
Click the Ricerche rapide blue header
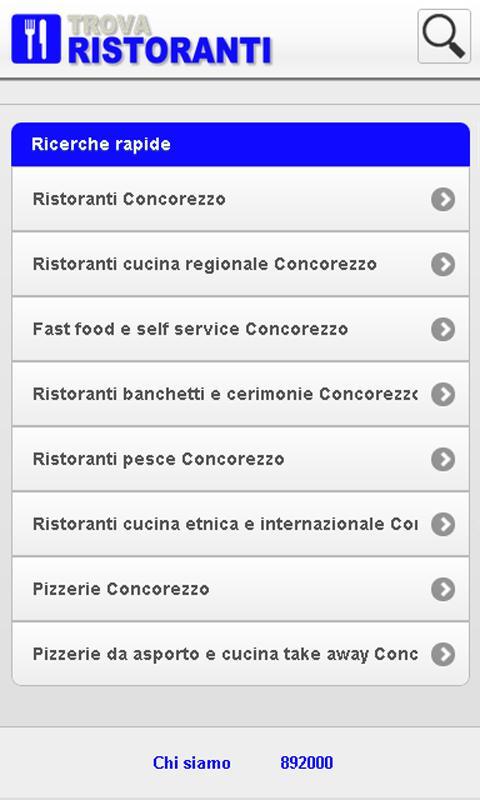(240, 144)
